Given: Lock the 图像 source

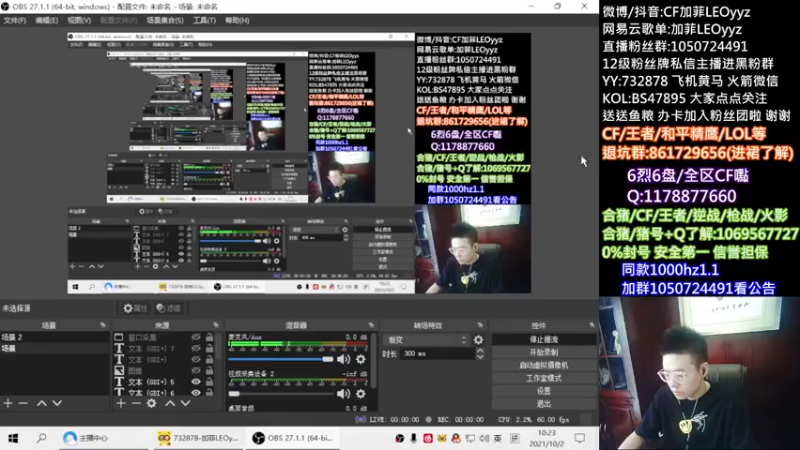Looking at the screenshot, I should click(x=210, y=371).
